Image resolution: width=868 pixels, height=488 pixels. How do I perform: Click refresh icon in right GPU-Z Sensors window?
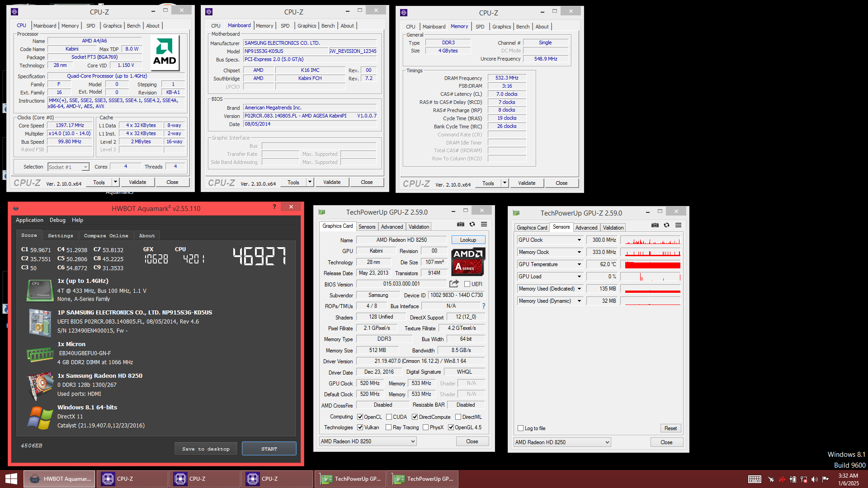[666, 225]
